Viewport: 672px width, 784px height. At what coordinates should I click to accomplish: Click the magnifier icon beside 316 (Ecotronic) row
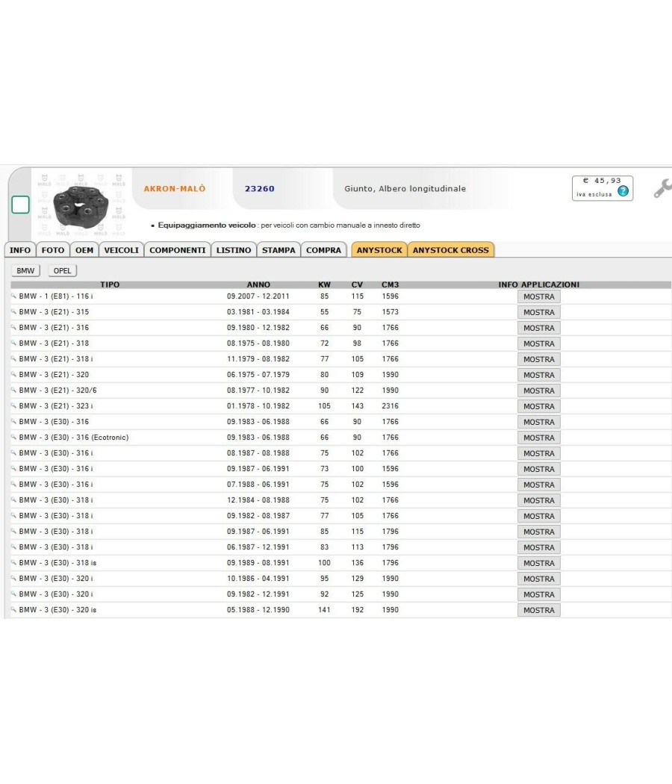tap(13, 437)
